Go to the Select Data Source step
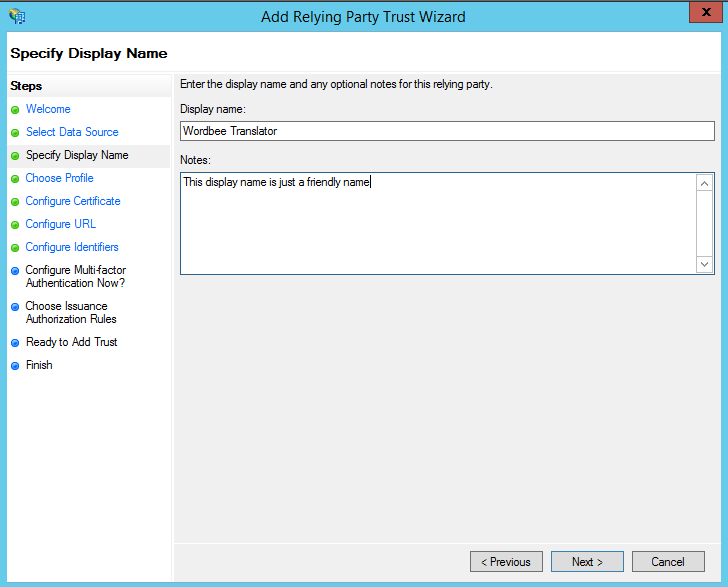The image size is (728, 587). [72, 132]
